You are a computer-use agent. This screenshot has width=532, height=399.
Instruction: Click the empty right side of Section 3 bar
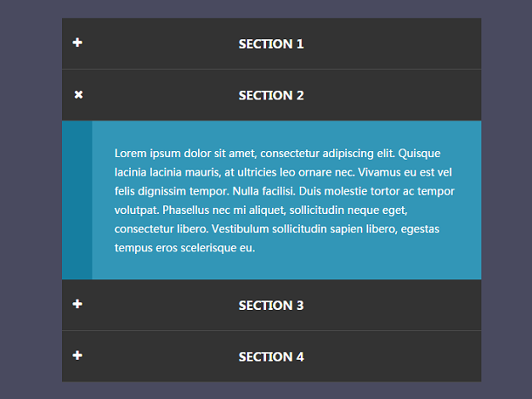393,305
